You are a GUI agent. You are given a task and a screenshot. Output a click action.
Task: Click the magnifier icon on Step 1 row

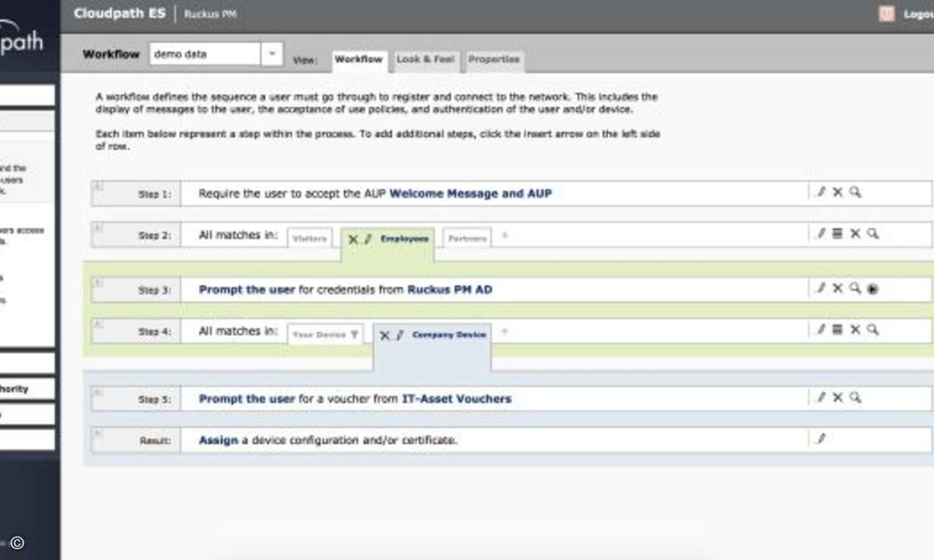tap(855, 192)
